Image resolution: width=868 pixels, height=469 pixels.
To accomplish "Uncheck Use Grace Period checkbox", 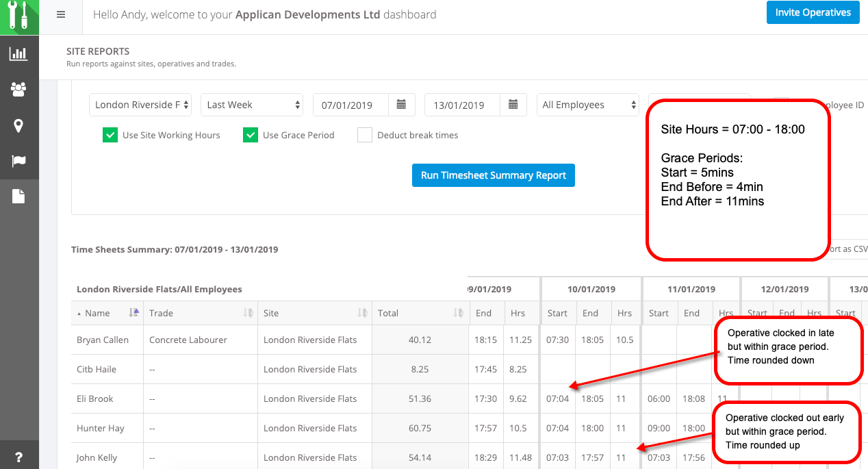I will pyautogui.click(x=251, y=135).
